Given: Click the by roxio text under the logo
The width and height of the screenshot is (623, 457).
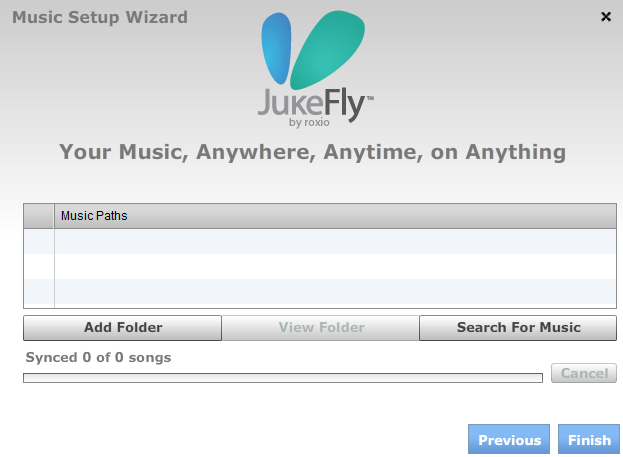Looking at the screenshot, I should tap(309, 122).
